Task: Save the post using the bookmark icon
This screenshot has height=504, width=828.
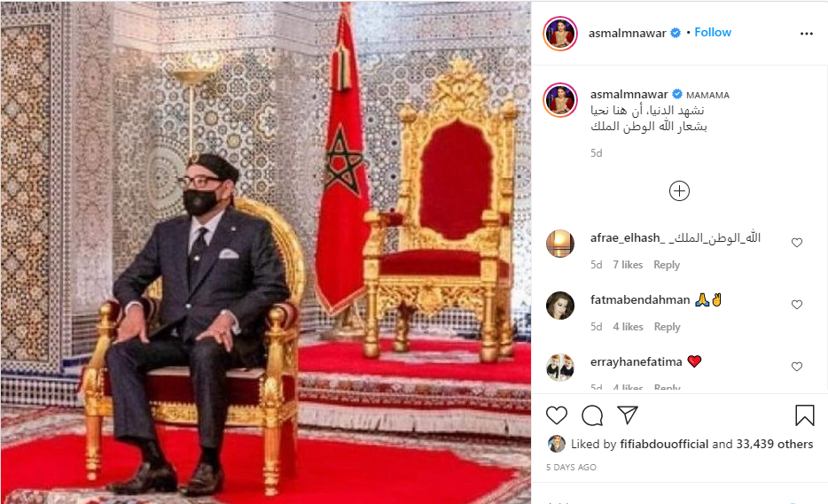Action: [805, 415]
